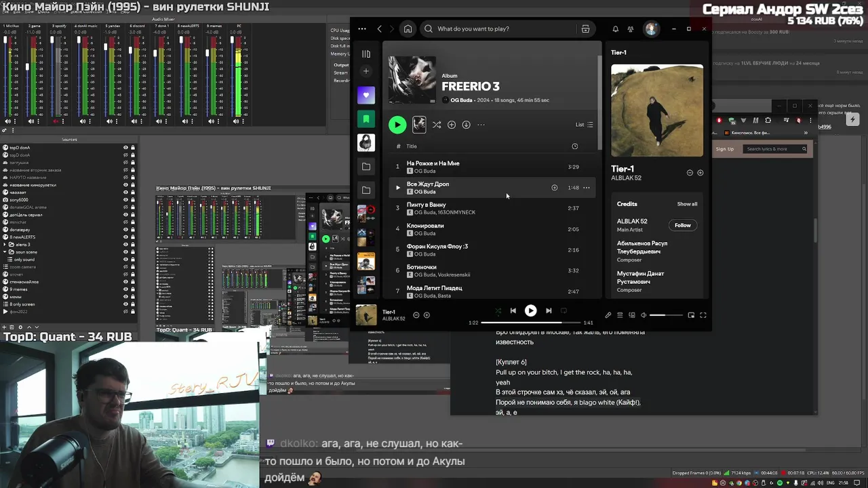Play the track Все Ждут Дроп
The width and height of the screenshot is (868, 488).
[398, 188]
